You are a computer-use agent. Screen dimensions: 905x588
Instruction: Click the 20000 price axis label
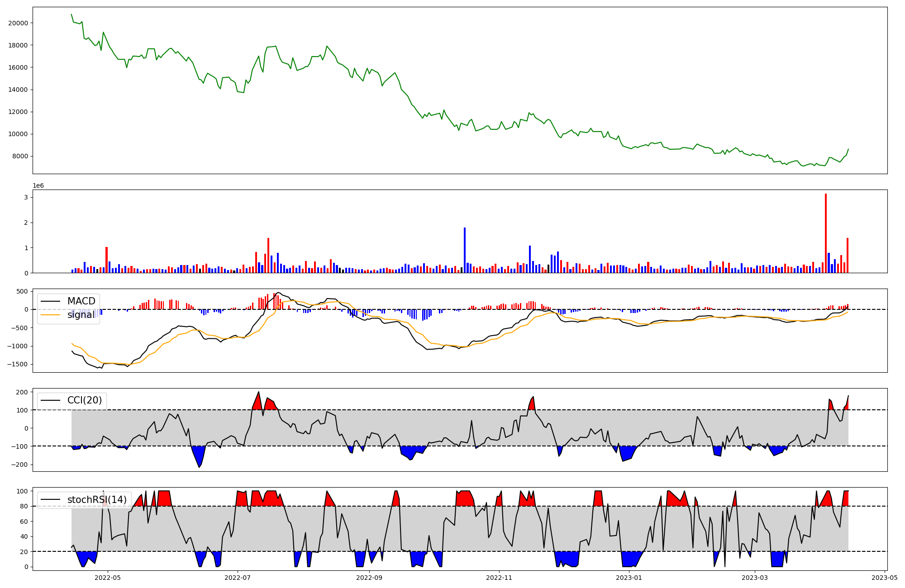[x=19, y=23]
